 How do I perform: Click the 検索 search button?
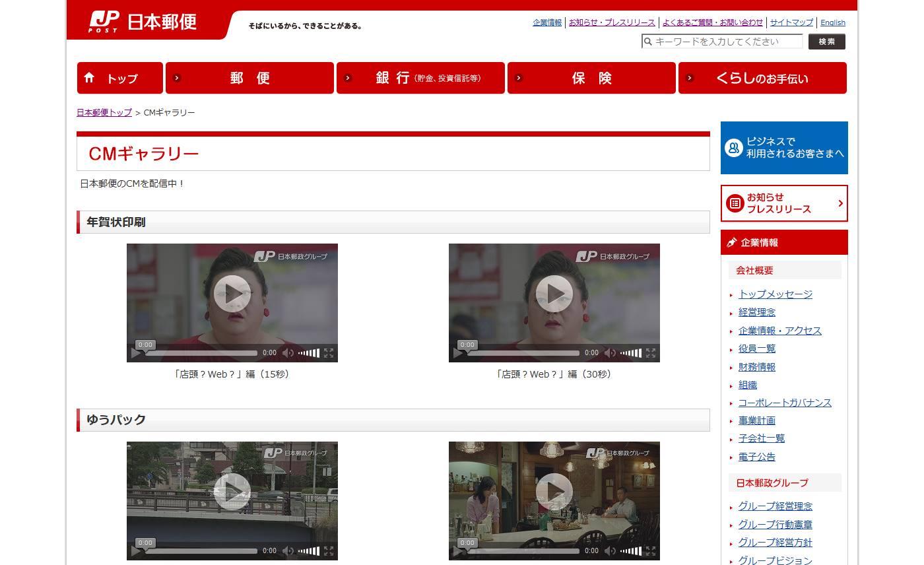tap(827, 42)
